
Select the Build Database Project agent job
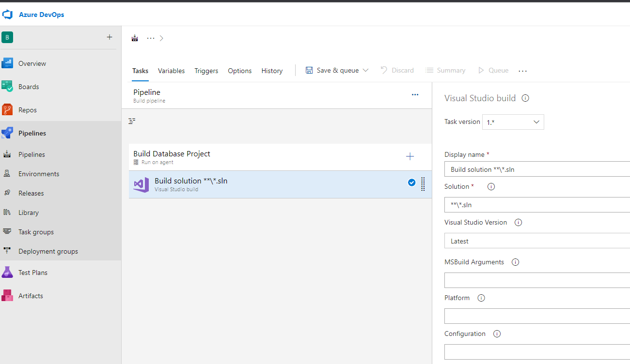(280, 157)
